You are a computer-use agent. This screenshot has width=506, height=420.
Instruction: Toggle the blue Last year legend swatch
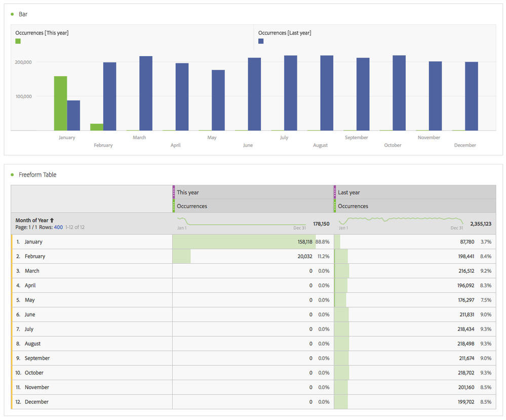(261, 41)
